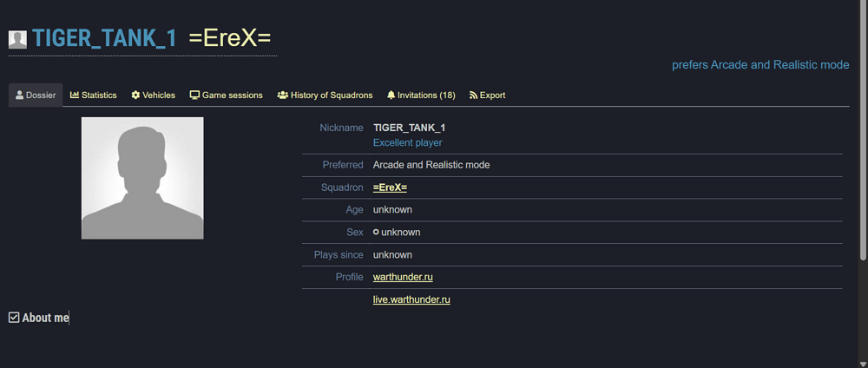Open the Statistics tab
Viewport: 868px width, 368px height.
click(99, 95)
